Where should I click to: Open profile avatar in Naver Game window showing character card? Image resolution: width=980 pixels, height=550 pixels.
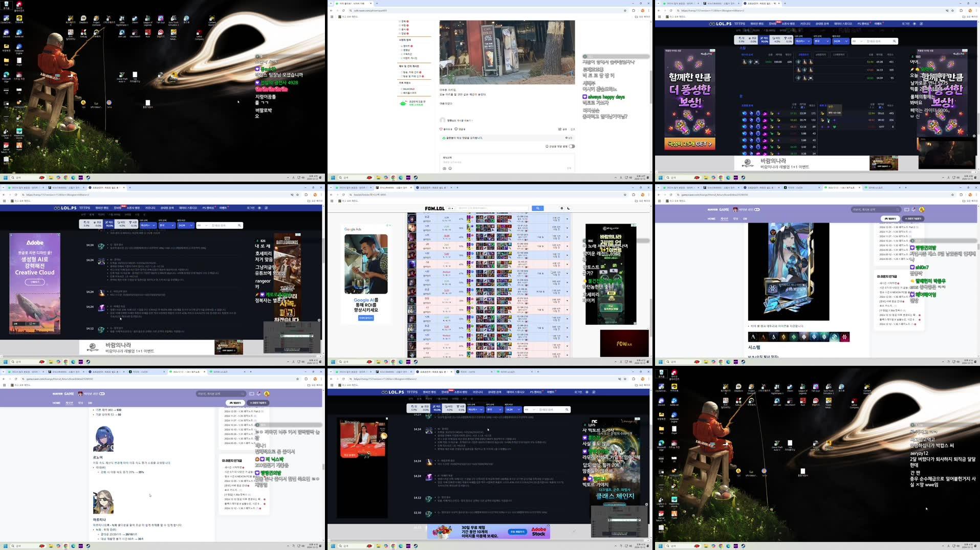click(922, 209)
